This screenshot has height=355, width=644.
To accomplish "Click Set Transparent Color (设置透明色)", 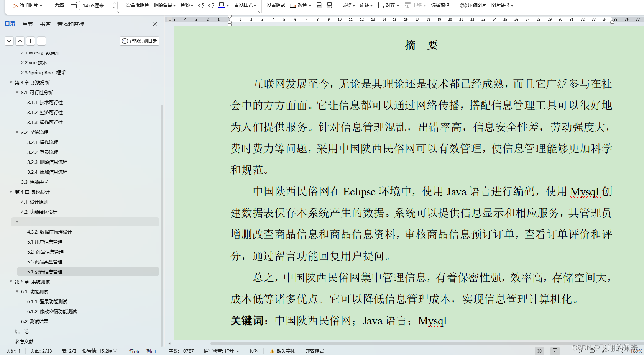I will [x=137, y=5].
